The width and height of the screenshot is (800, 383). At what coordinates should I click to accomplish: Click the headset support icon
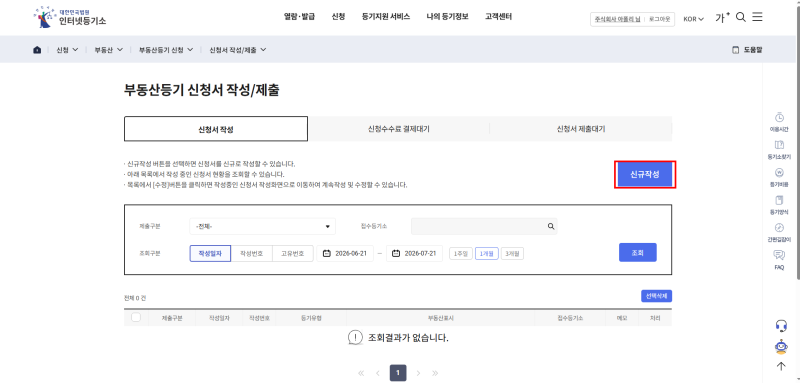click(781, 325)
